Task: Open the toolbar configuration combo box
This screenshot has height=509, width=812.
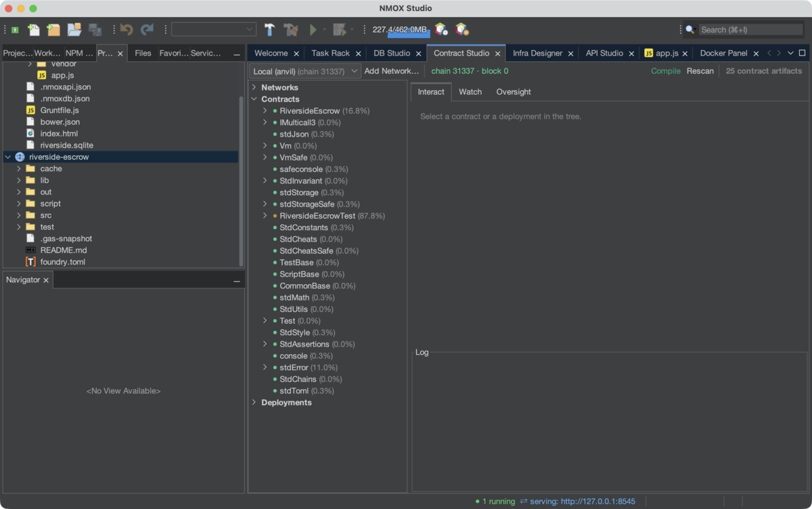Action: (x=213, y=29)
